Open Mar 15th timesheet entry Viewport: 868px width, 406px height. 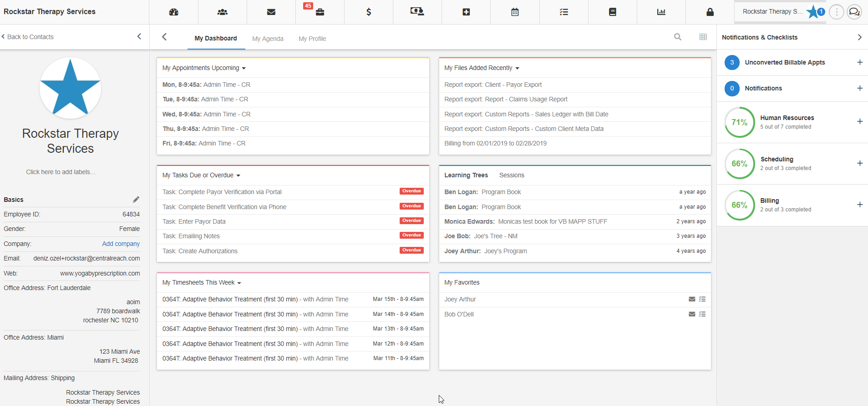tap(293, 299)
